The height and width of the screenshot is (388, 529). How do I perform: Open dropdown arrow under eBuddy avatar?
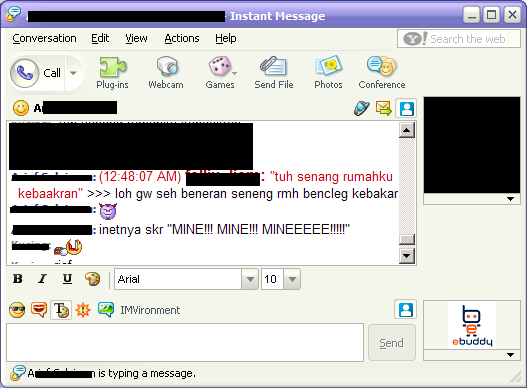pos(510,355)
